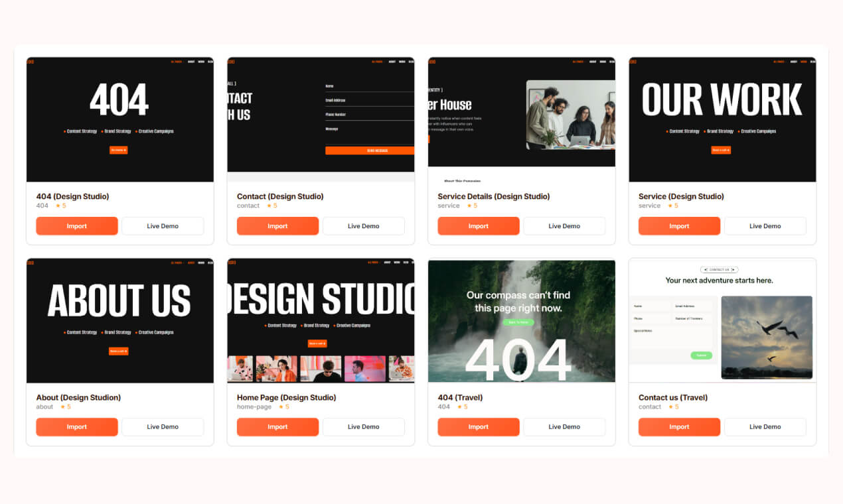The image size is (843, 504).
Task: Click the star icon under Contact us (Travel)
Action: [x=670, y=407]
